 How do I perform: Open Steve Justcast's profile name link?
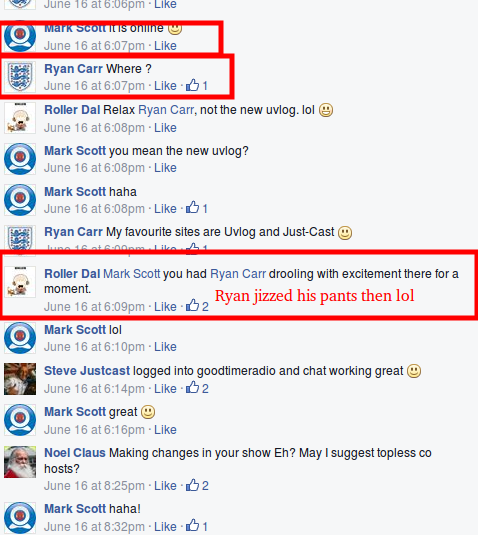(x=87, y=371)
